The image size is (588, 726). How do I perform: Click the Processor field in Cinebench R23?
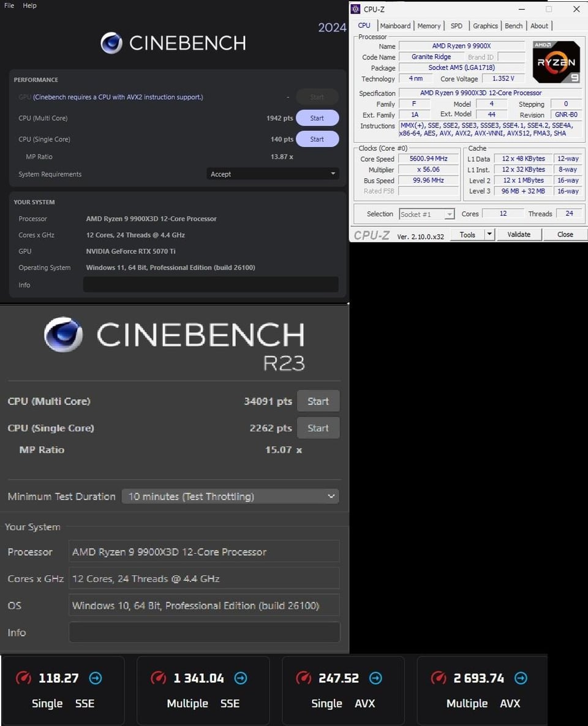pos(204,551)
